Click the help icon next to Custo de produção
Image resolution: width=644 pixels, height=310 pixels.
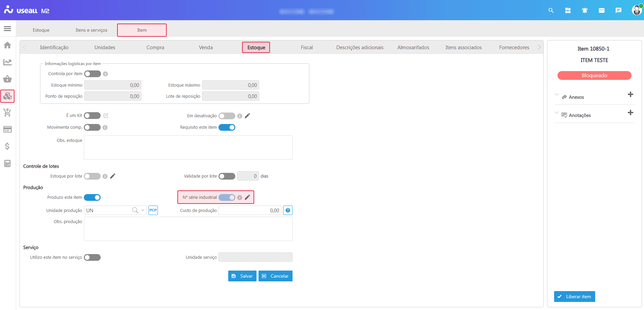coord(288,210)
